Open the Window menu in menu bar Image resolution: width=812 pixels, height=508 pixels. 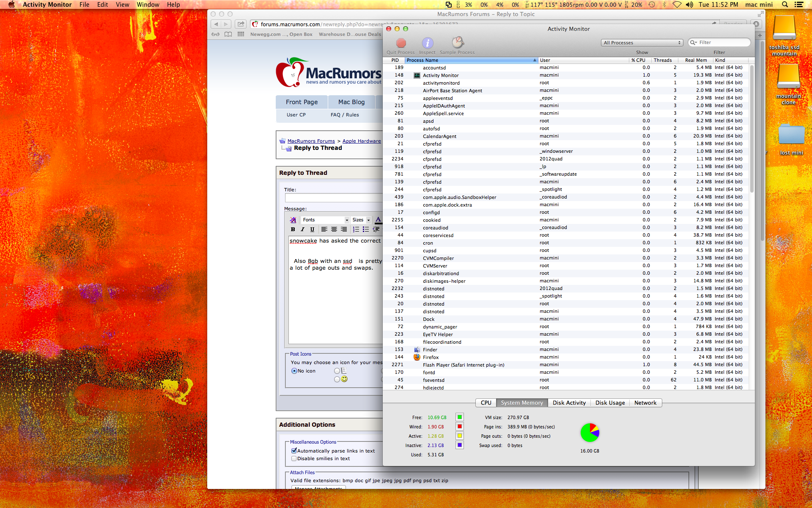pyautogui.click(x=148, y=5)
